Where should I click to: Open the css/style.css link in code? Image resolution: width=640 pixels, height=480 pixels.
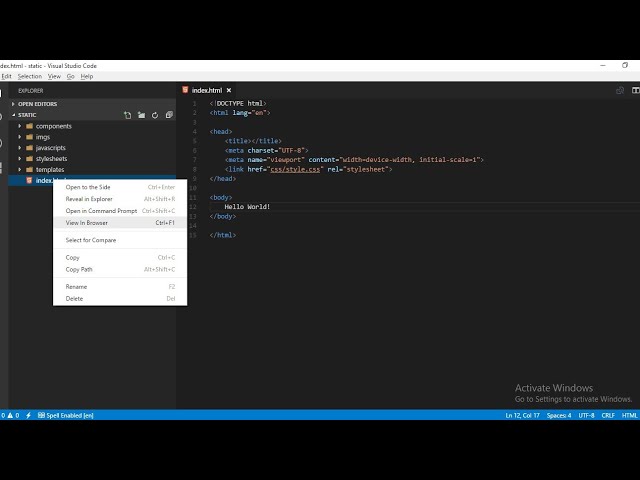295,169
